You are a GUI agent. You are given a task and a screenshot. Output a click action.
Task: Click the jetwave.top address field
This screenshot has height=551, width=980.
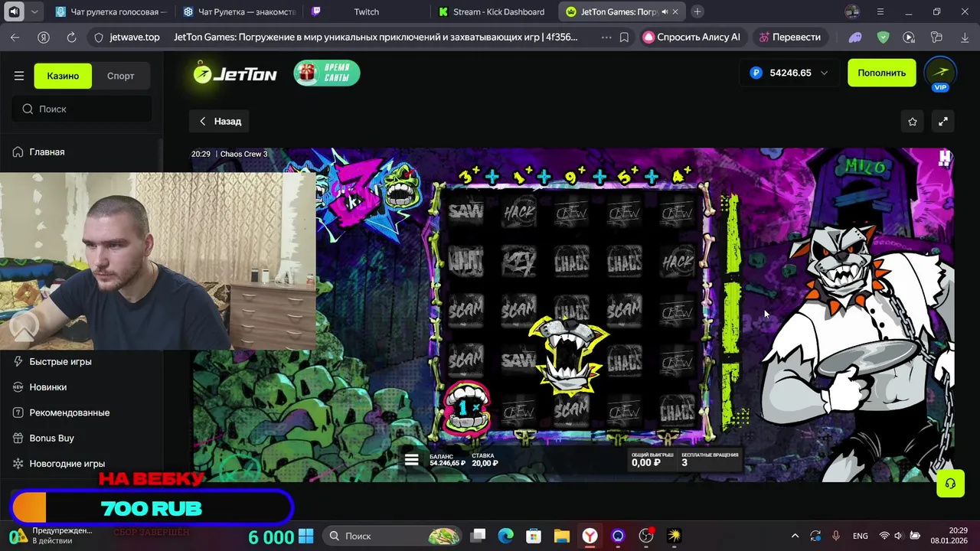(135, 37)
